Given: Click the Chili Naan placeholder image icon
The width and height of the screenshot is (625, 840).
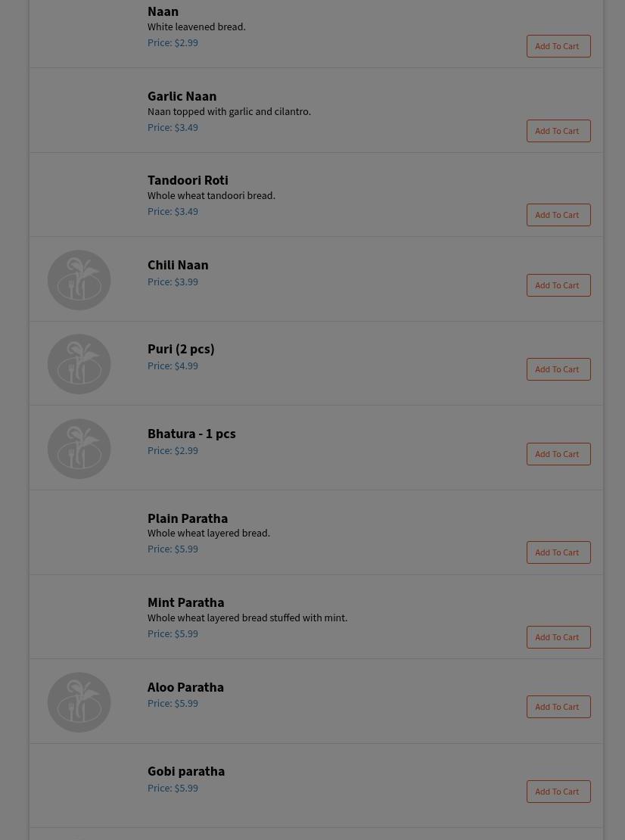Looking at the screenshot, I should (x=79, y=280).
